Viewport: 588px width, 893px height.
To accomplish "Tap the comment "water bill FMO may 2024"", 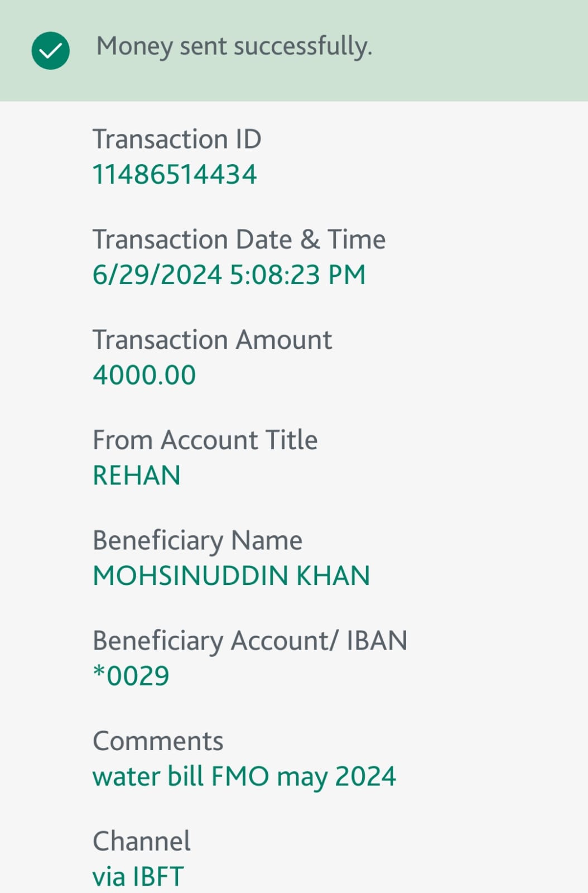I will [x=244, y=776].
